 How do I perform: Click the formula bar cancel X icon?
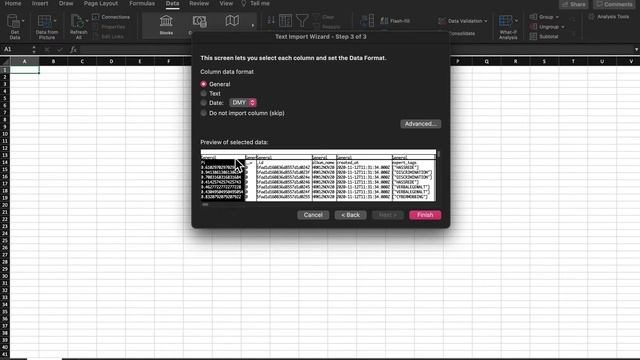click(47, 49)
